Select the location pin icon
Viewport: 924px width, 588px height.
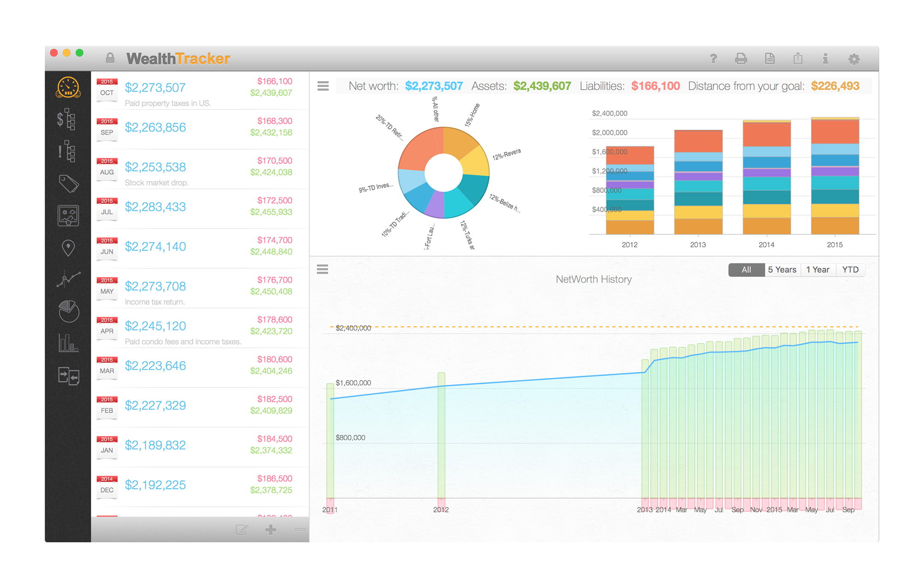67,248
